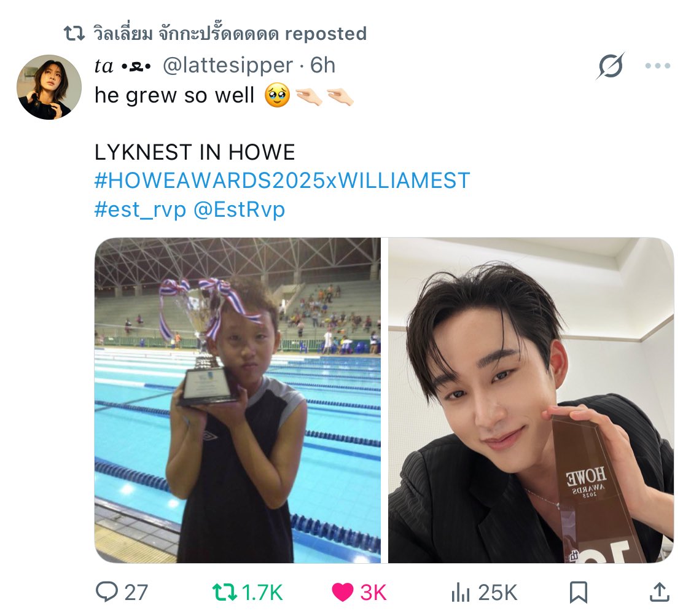Screen dimensions: 691x616
Task: Open hashtag #HOWEAWARDS2025xWILLIAMEST
Action: pos(282,181)
